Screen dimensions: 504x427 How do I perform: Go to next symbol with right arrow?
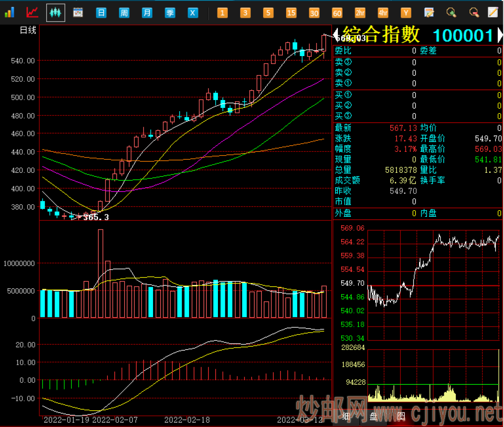[x=500, y=36]
